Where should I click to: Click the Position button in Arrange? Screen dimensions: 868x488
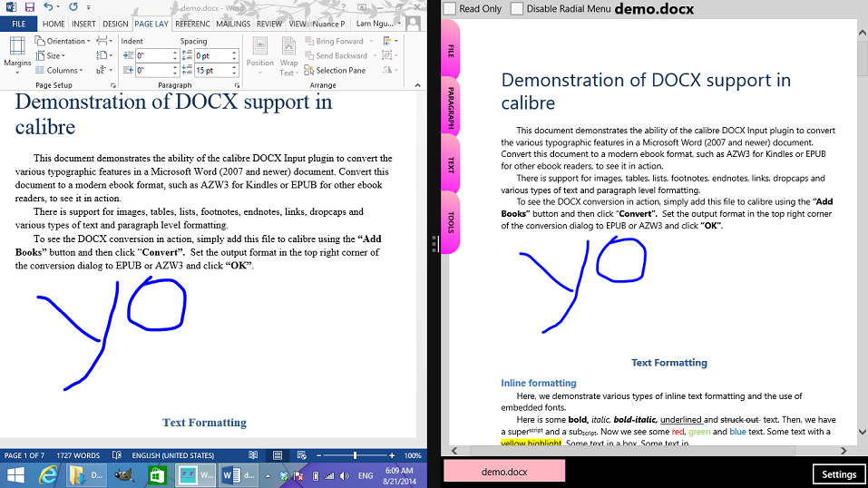pyautogui.click(x=260, y=55)
